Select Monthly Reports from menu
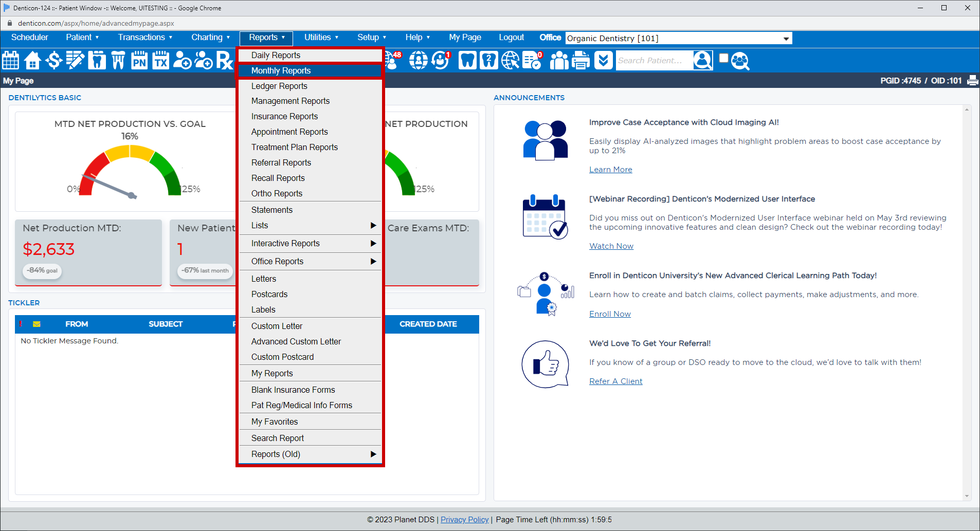980x531 pixels. click(x=310, y=70)
